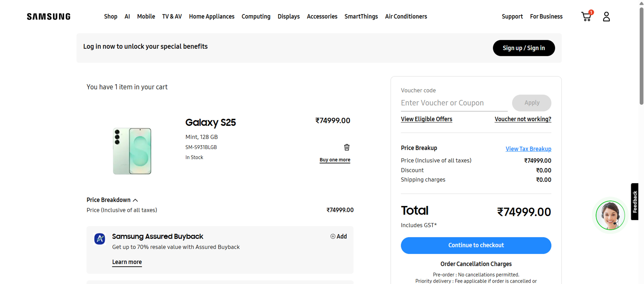The width and height of the screenshot is (644, 284).
Task: View Eligible Offers link
Action: point(426,119)
